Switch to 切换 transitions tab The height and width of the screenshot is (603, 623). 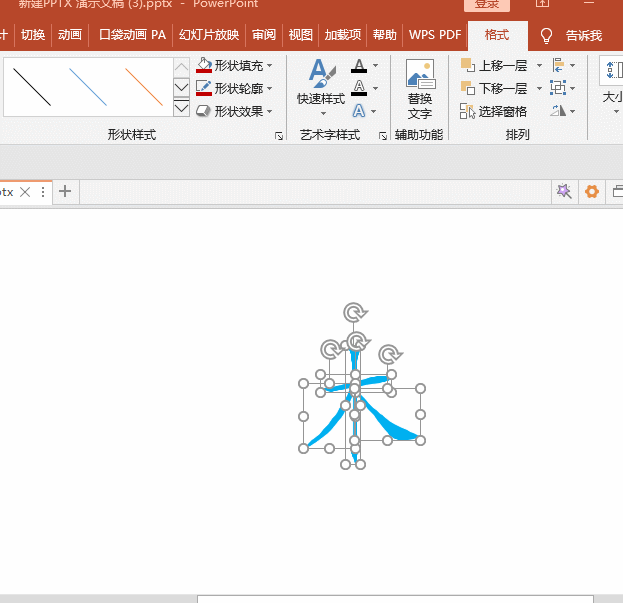coord(33,35)
